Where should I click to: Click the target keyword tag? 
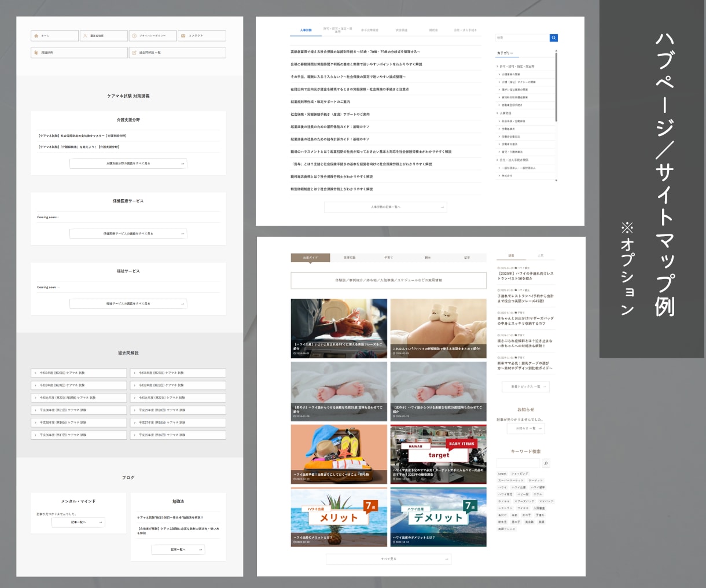[x=502, y=474]
